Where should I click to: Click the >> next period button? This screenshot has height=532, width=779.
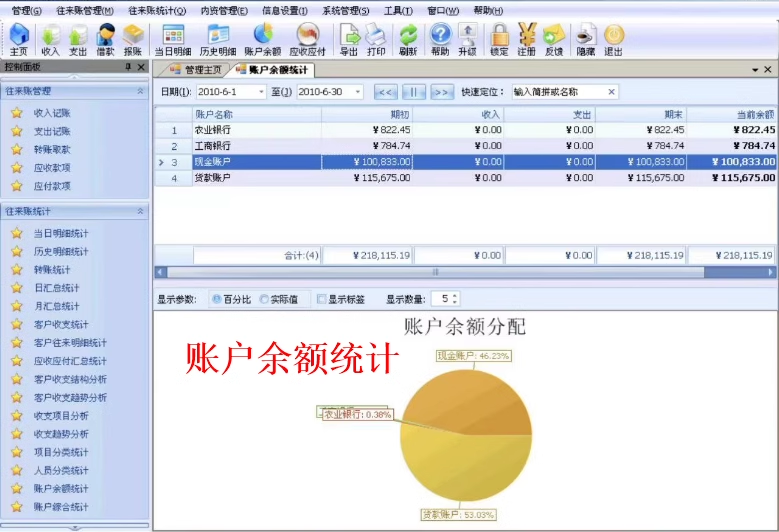442,92
